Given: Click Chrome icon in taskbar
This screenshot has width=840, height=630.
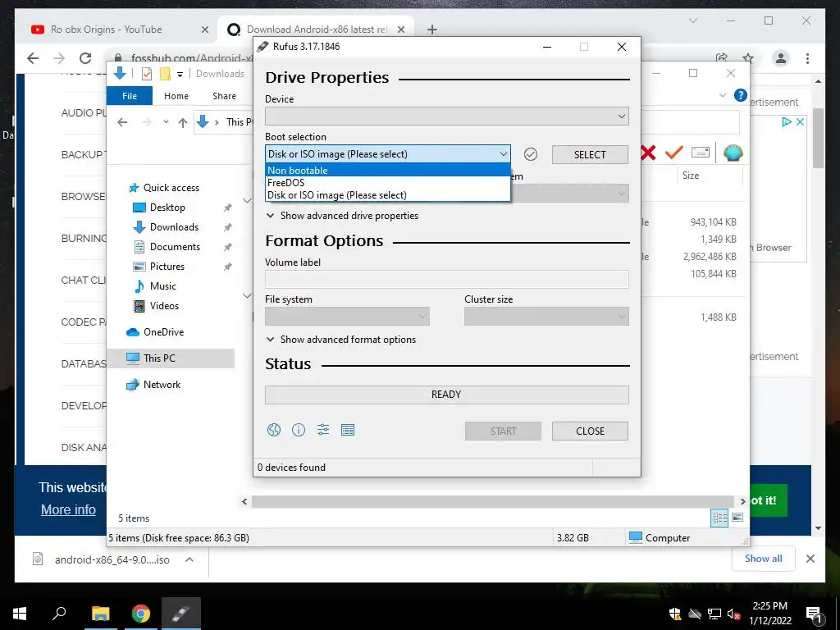Looking at the screenshot, I should tap(141, 614).
